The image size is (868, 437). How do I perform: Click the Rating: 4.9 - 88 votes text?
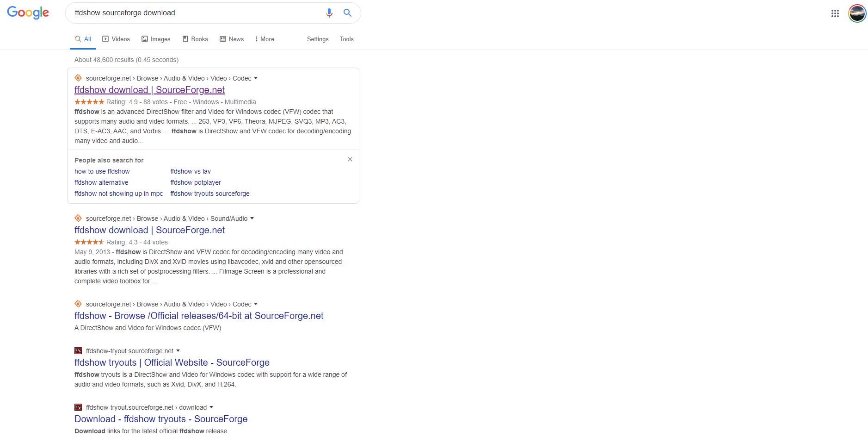(x=137, y=102)
